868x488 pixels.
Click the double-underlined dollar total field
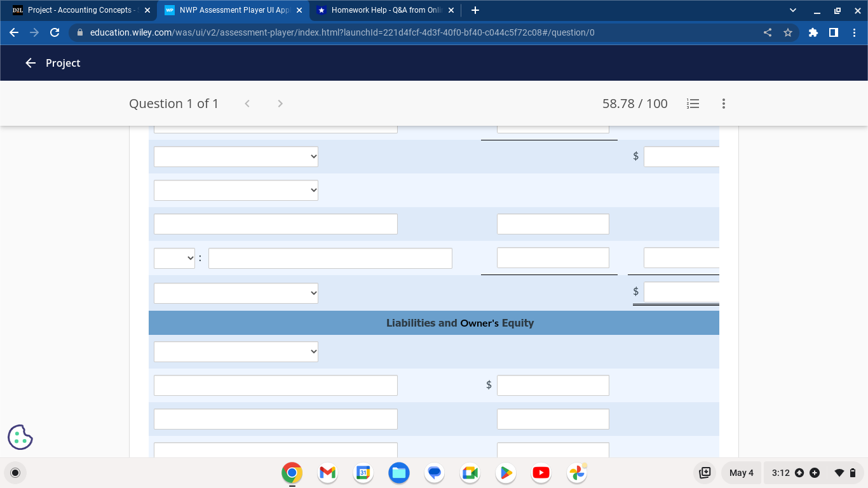coord(681,292)
